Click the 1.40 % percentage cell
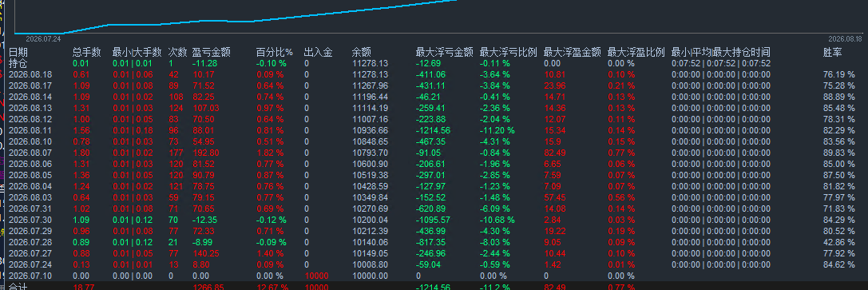Screen dimensions: 868x290 click(x=270, y=253)
